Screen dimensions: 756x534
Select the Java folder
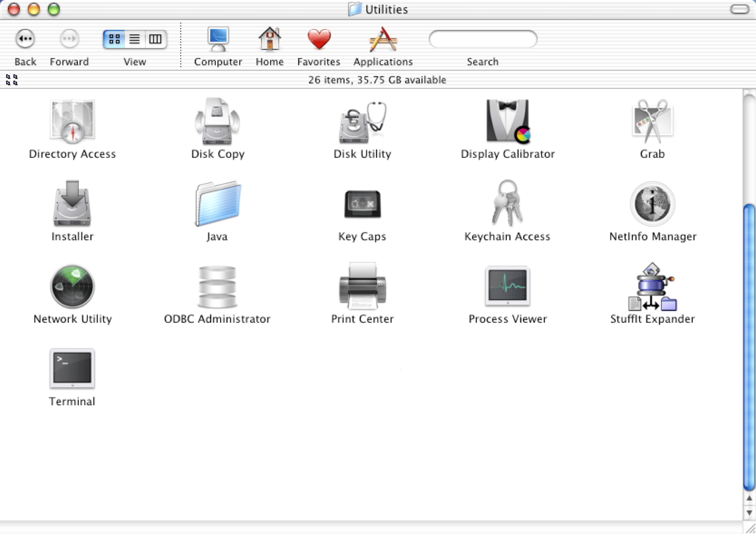217,204
